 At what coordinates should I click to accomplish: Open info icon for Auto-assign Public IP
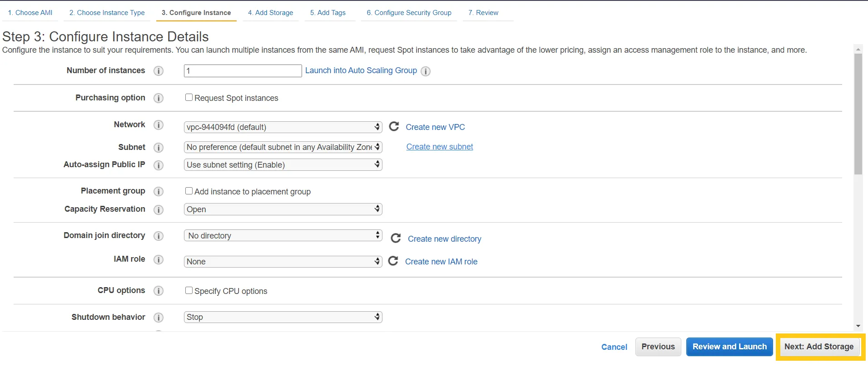159,165
